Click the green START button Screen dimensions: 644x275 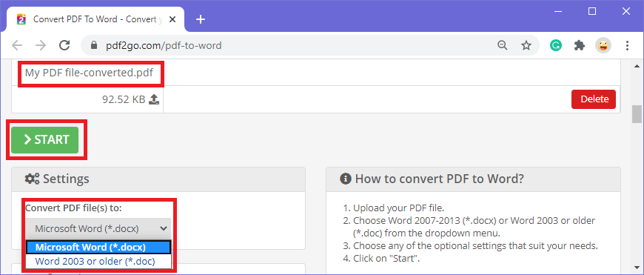tap(44, 140)
